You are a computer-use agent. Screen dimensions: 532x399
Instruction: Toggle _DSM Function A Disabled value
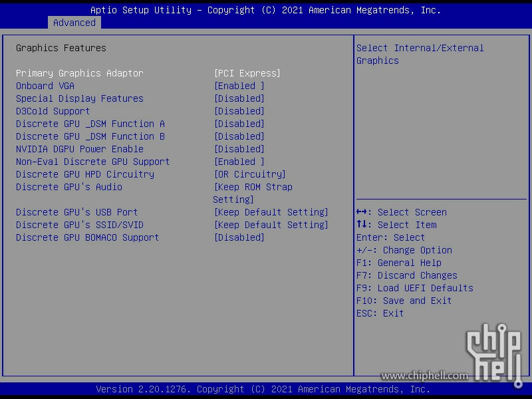tap(239, 124)
